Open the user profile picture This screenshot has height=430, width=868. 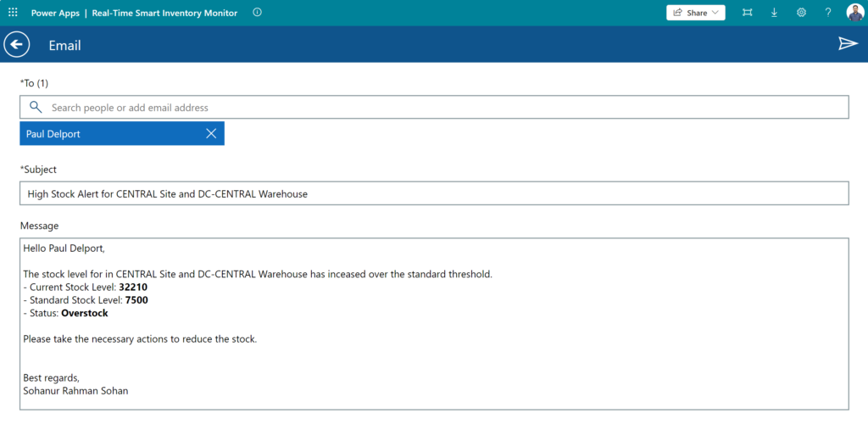[854, 12]
